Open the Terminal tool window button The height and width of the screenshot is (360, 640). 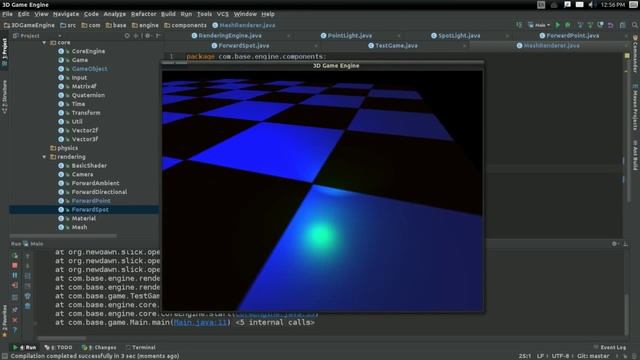click(140, 347)
